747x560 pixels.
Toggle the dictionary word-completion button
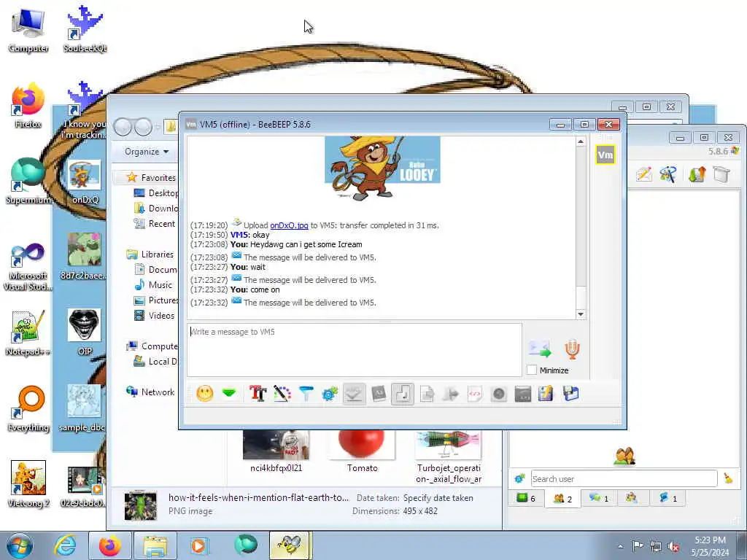379,394
